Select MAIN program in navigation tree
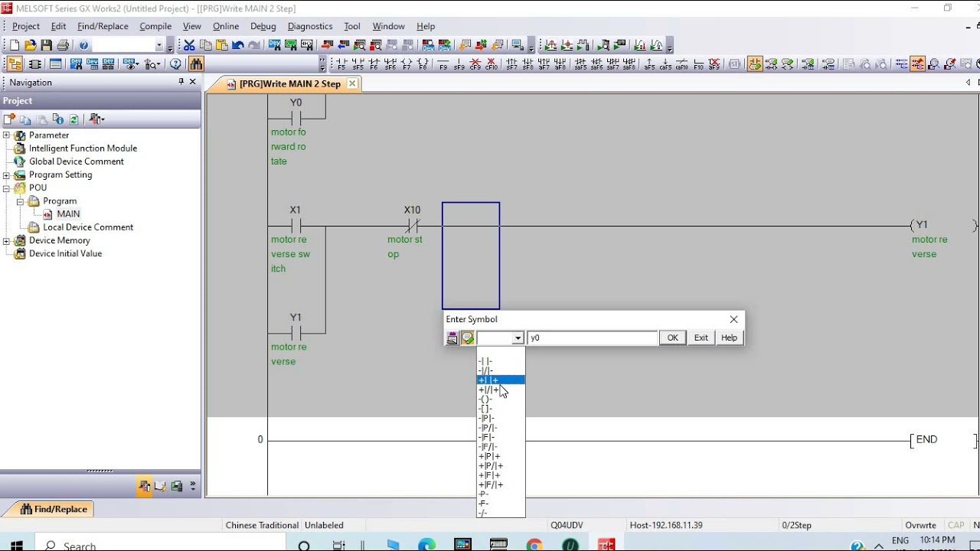This screenshot has height=551, width=980. click(x=67, y=214)
